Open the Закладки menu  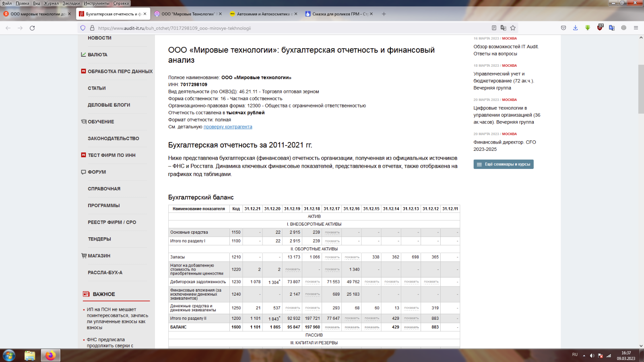point(71,3)
